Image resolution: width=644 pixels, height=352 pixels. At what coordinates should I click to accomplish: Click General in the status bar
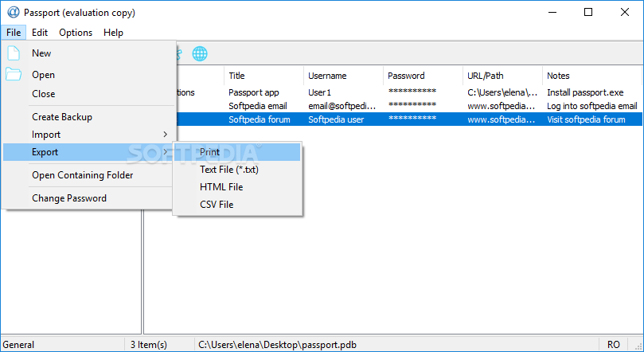[18, 345]
